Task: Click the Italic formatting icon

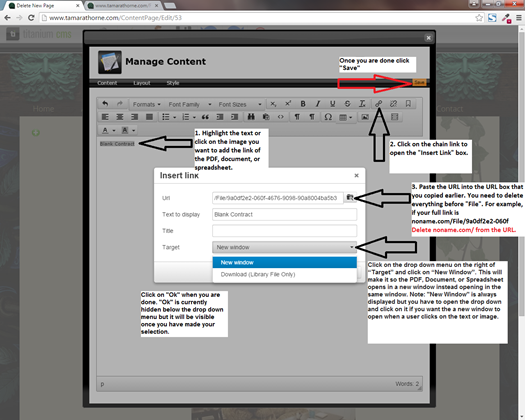Action: pos(317,104)
